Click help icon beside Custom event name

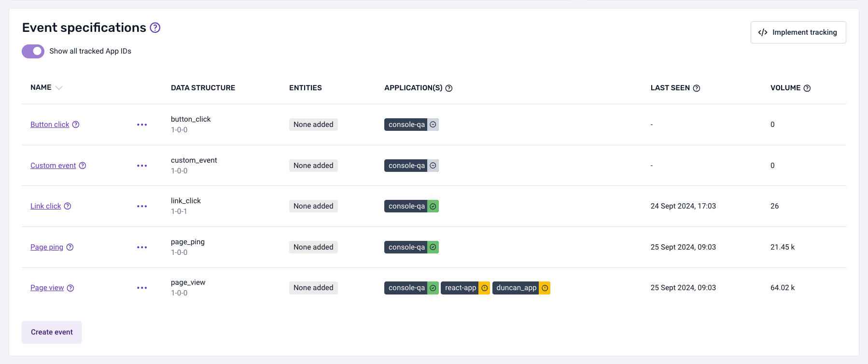tap(83, 166)
